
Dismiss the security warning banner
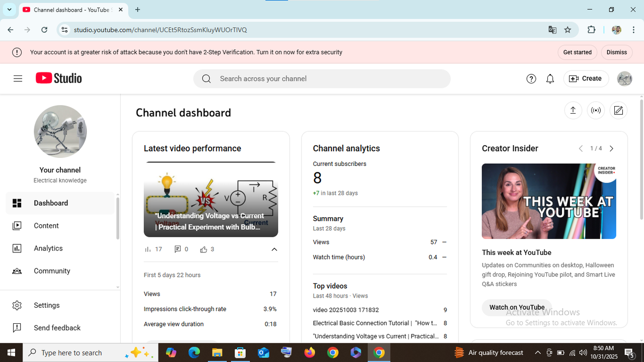[616, 52]
